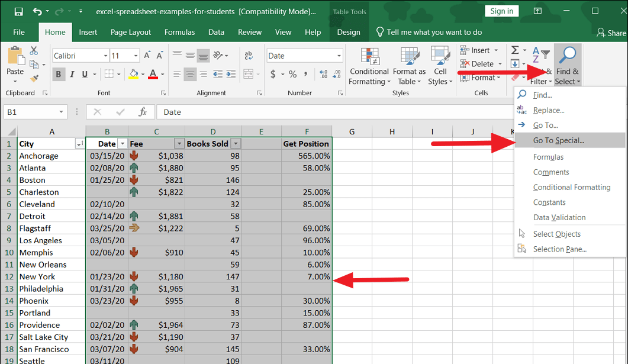Open the Calibri font name dropdown
The height and width of the screenshot is (364, 628).
click(x=105, y=56)
